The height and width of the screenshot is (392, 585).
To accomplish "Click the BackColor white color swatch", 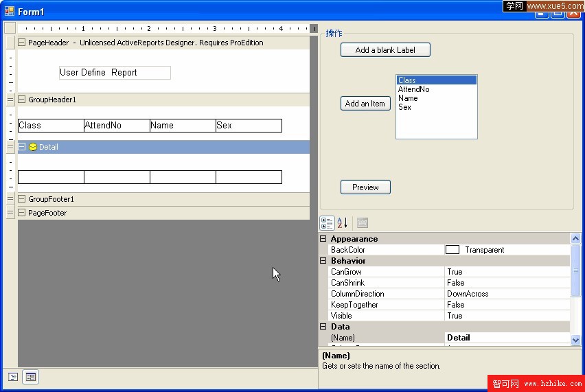I will tap(452, 250).
